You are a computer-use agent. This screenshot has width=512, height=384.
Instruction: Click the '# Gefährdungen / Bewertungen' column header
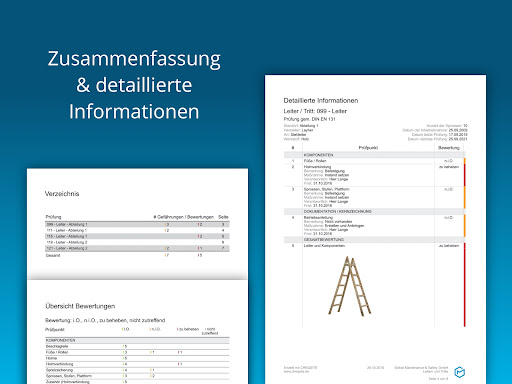pyautogui.click(x=183, y=217)
